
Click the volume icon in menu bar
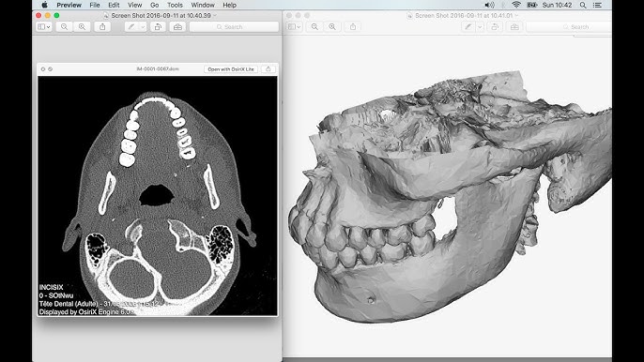489,5
